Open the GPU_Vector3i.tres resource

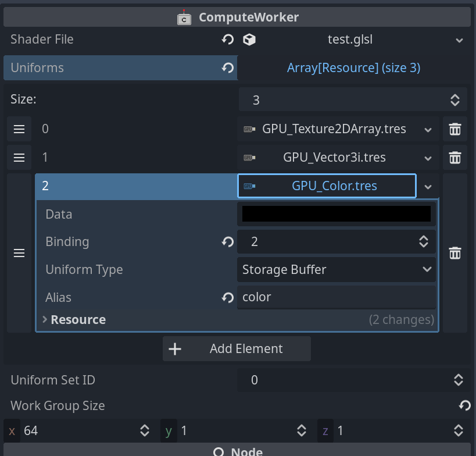(327, 158)
